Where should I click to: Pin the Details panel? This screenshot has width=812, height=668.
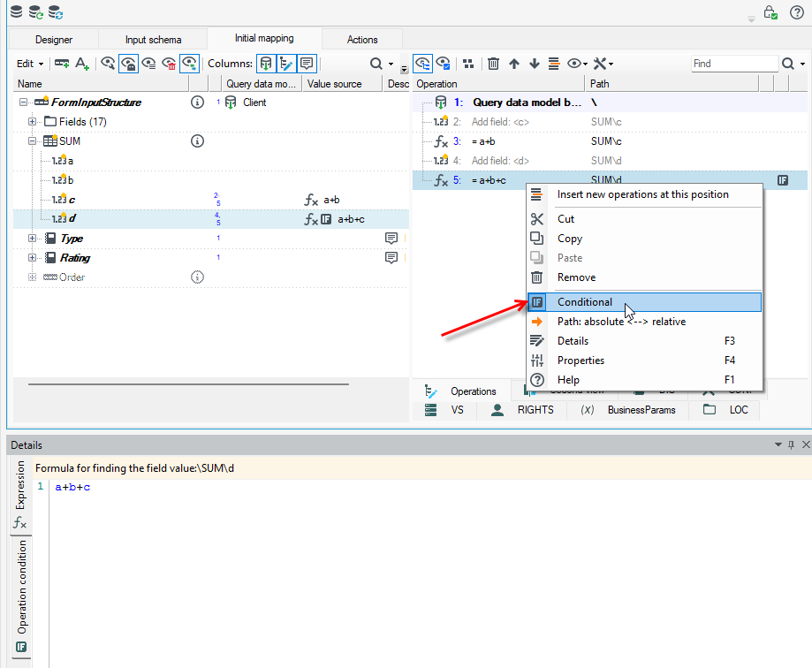pyautogui.click(x=792, y=444)
